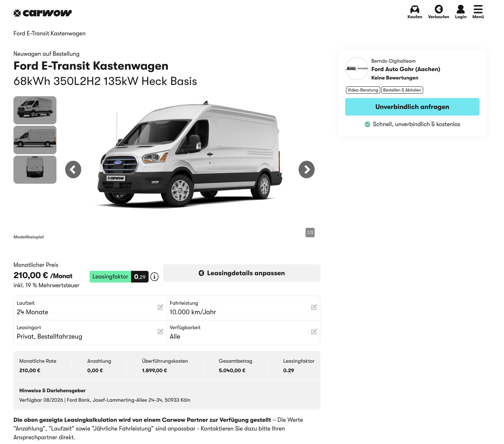Edit the Leasingart setting

tap(160, 332)
